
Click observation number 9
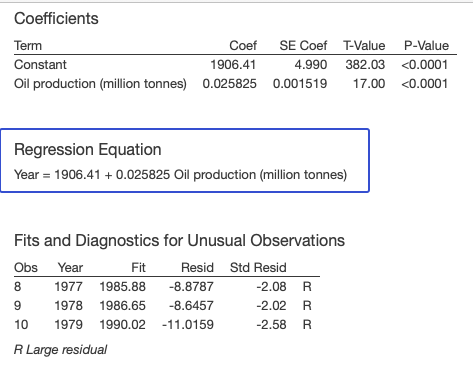click(18, 306)
